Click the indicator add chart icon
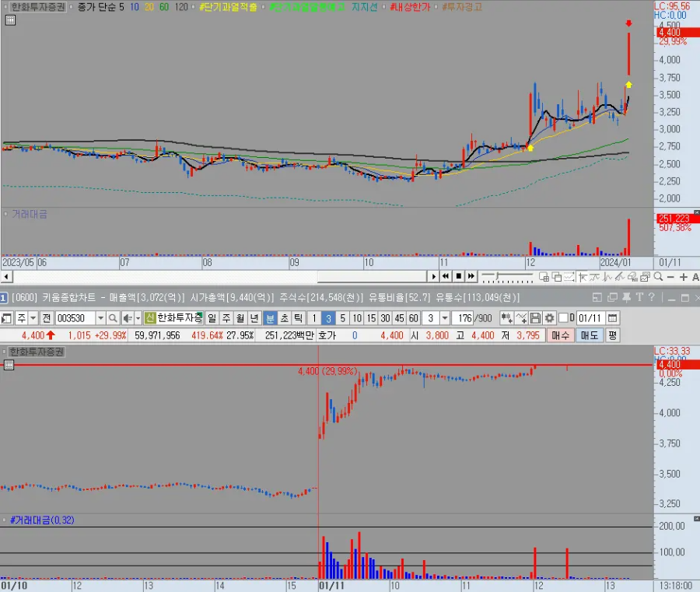Screen dimensions: 700x592 pyautogui.click(x=506, y=318)
